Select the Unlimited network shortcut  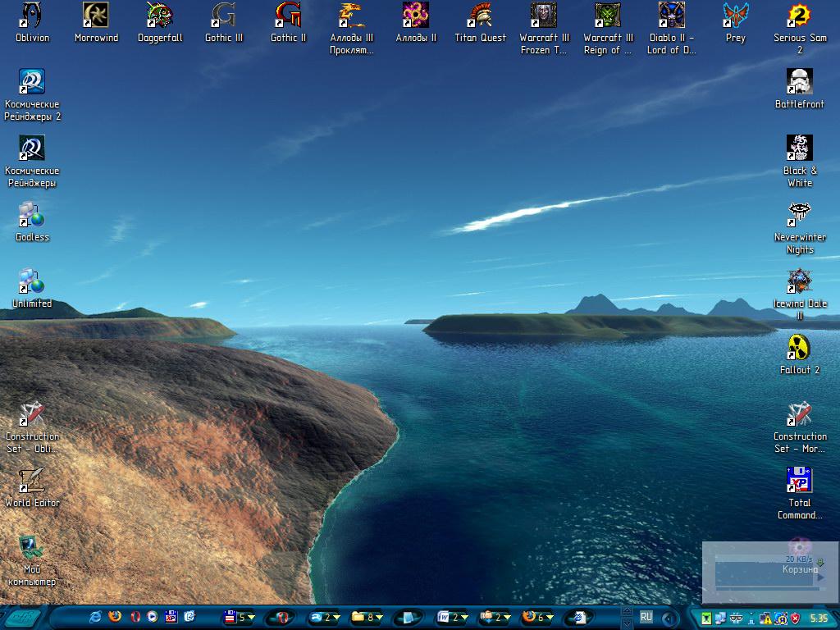coord(32,288)
